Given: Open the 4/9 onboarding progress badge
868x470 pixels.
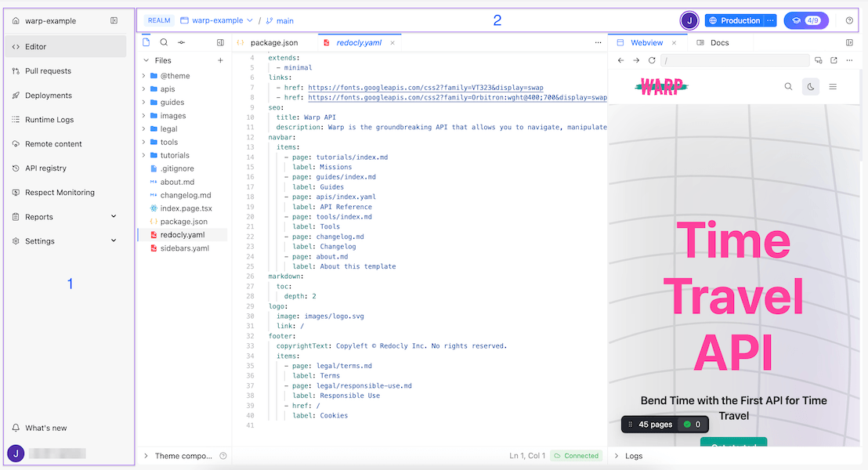Looking at the screenshot, I should click(806, 20).
